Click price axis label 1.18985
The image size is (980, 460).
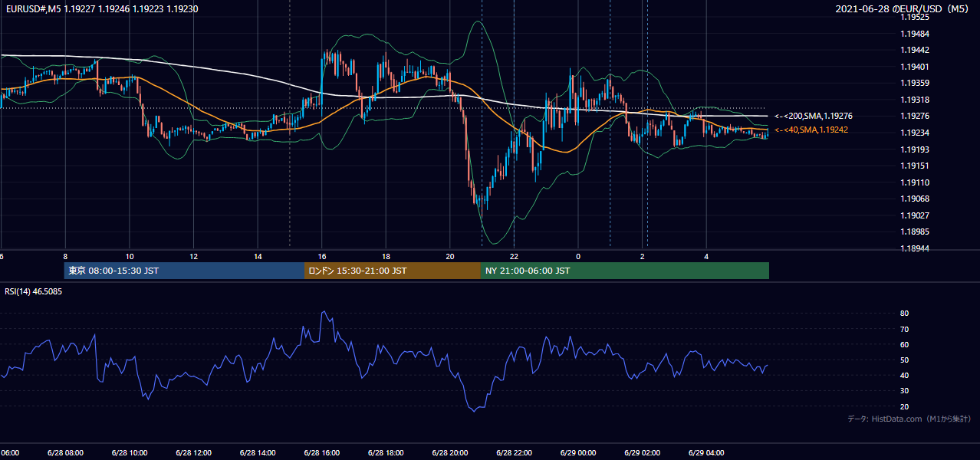pos(915,232)
